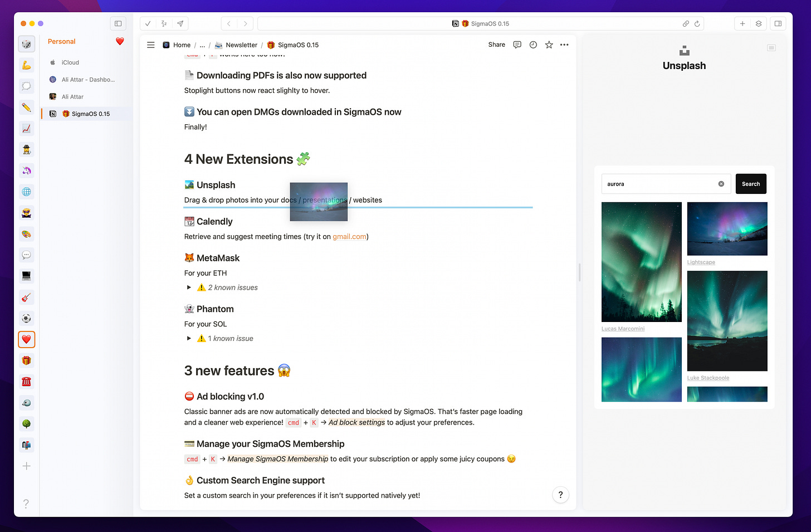
Task: Open Notion hamburger sidebar menu
Action: 150,45
